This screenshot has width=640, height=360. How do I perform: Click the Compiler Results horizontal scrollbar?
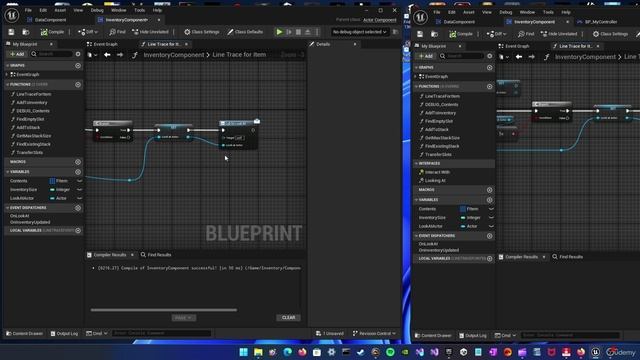(x=164, y=310)
